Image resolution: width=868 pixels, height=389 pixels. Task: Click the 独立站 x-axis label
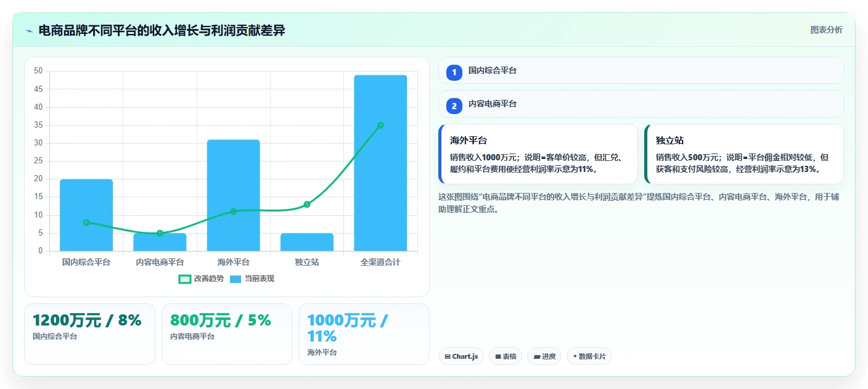[x=307, y=262]
